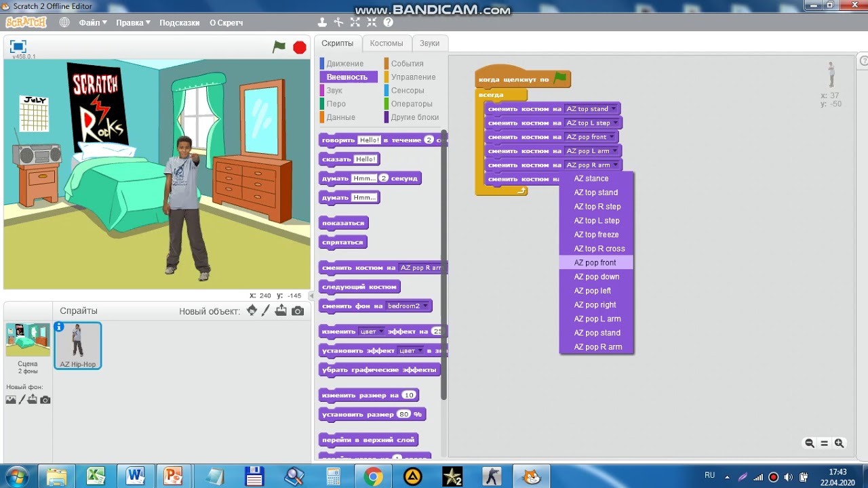Image resolution: width=868 pixels, height=488 pixels.
Task: Click the '80' value in установить размер block
Action: click(x=403, y=414)
